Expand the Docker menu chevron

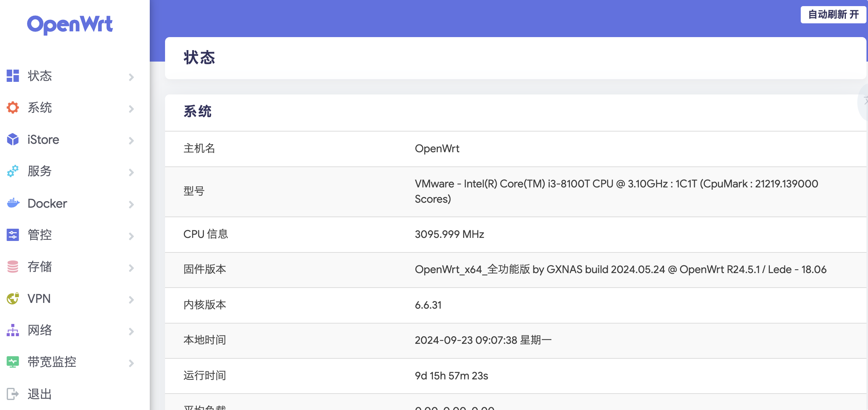[131, 204]
